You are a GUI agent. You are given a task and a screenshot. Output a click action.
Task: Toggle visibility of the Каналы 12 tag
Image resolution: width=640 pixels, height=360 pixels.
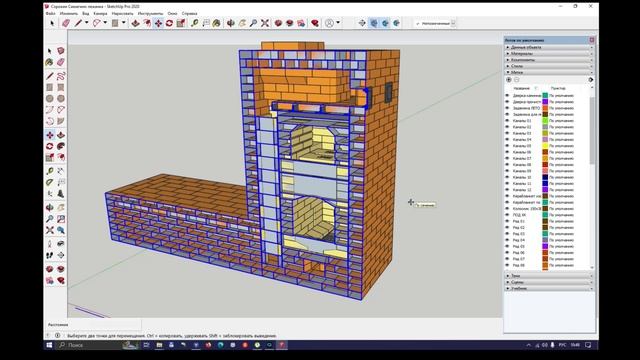click(x=507, y=190)
